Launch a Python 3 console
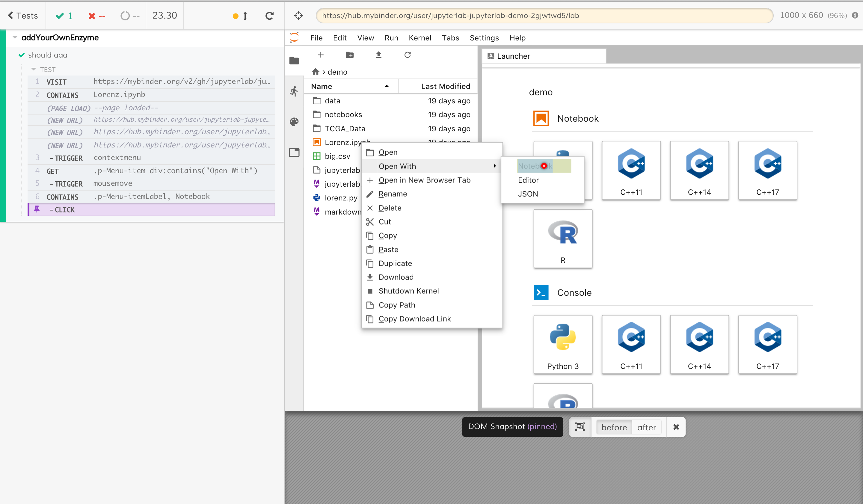 tap(563, 344)
